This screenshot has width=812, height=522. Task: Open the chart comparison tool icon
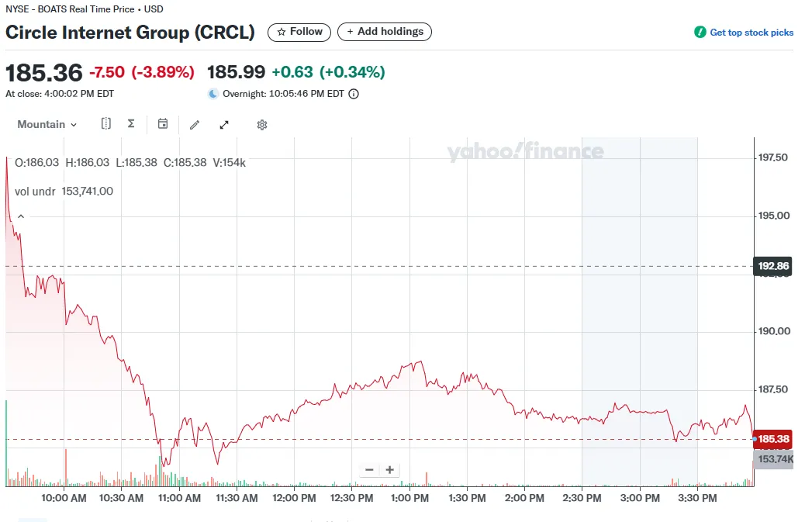coord(106,124)
